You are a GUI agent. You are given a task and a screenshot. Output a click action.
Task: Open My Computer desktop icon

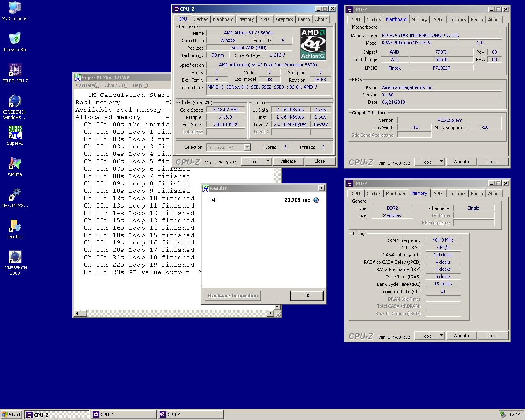coord(15,11)
